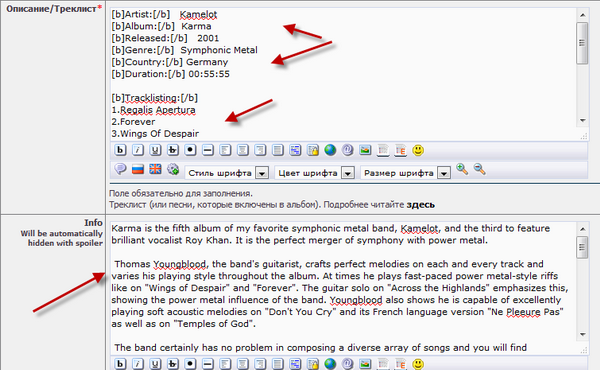
Task: Decrease editor size with the zoom-out magnifier
Action: pos(479,169)
